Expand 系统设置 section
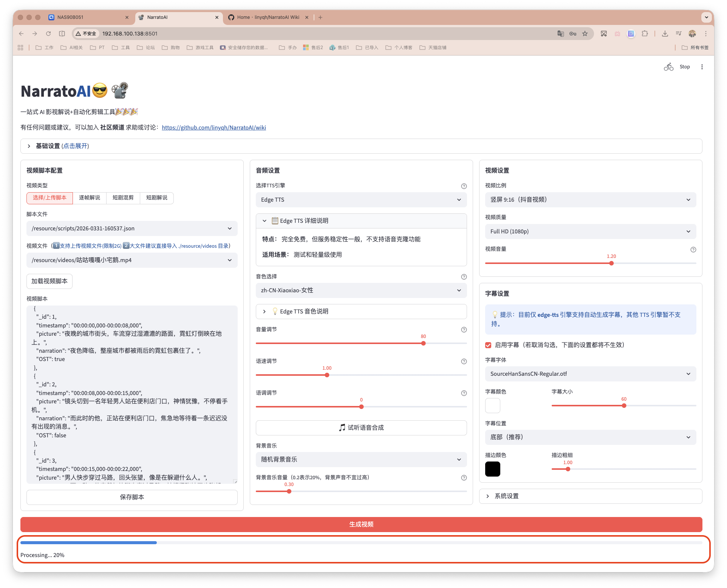 tap(506, 496)
